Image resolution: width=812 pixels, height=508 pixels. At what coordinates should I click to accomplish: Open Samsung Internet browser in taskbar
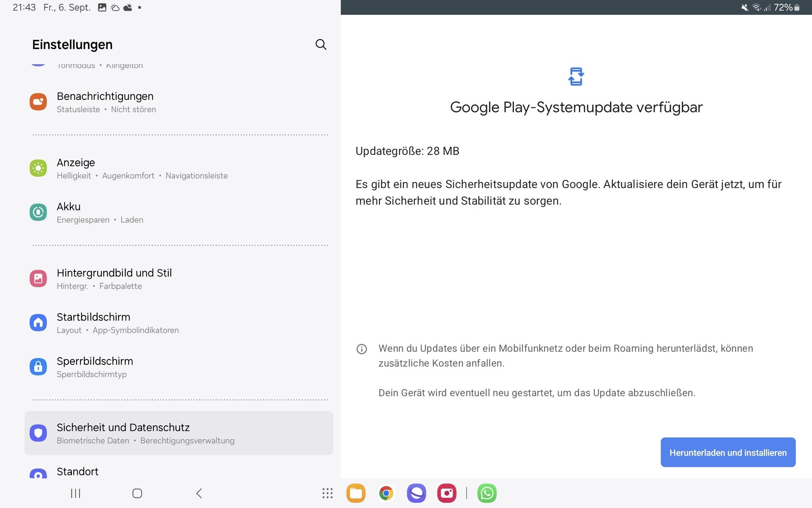416,493
